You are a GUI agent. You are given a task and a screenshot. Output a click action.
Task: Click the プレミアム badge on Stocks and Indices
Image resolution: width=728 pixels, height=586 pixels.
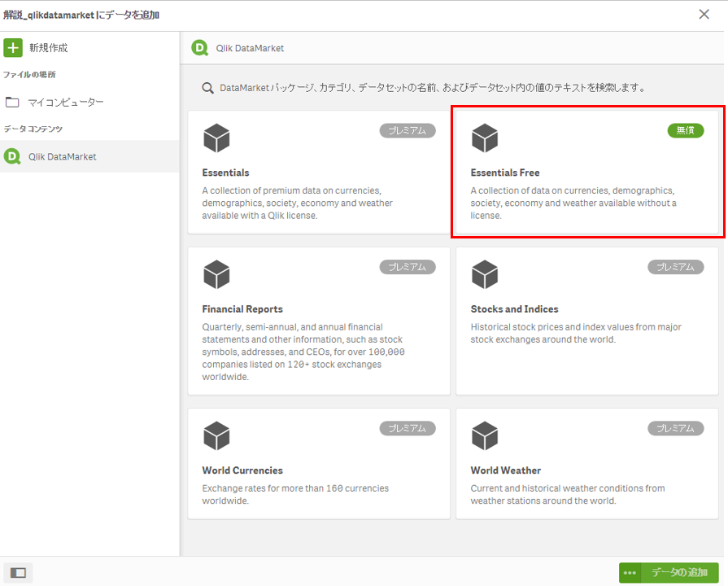pyautogui.click(x=676, y=267)
